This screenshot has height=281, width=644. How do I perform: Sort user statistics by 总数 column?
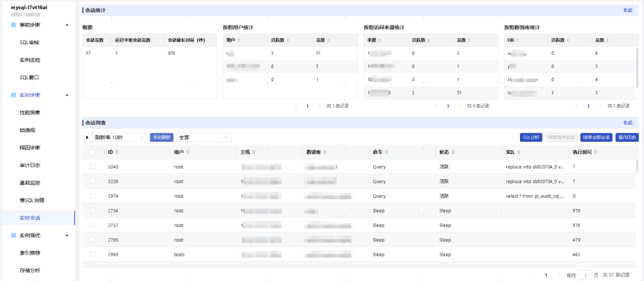(329, 40)
